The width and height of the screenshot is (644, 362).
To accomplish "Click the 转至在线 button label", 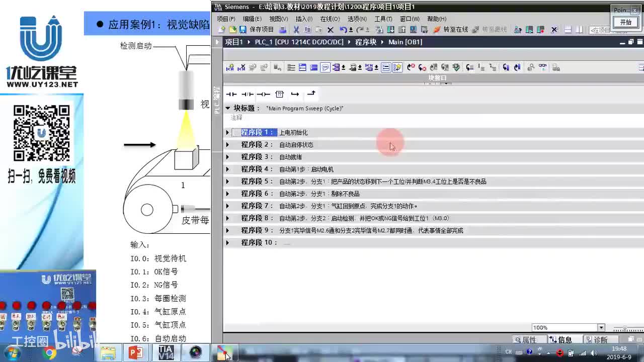I will pyautogui.click(x=455, y=30).
